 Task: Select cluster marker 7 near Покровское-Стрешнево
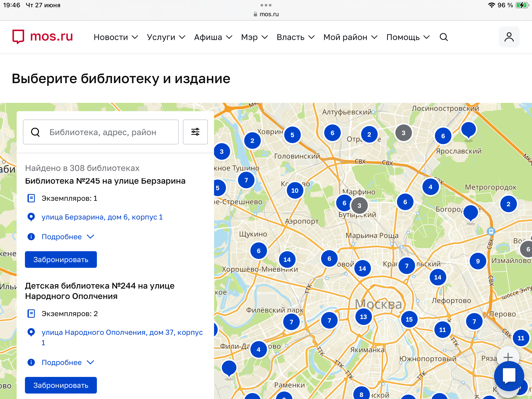[x=246, y=180]
